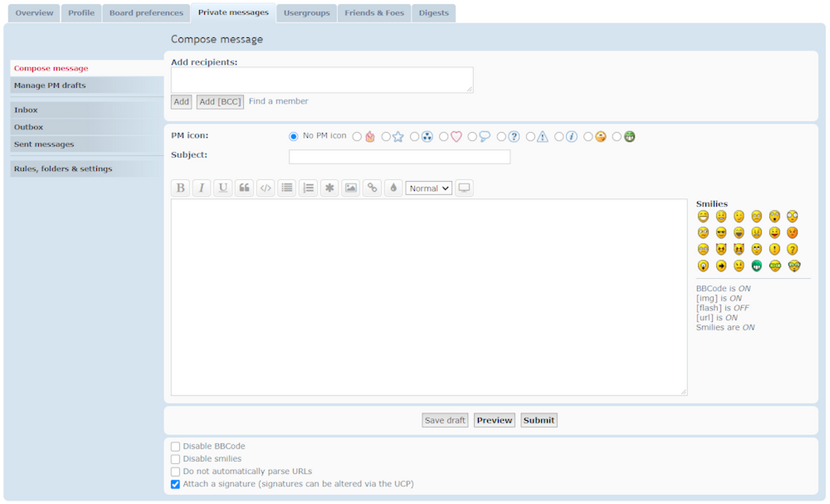Insert the winking smiley
The width and height of the screenshot is (830, 504).
(x=739, y=216)
